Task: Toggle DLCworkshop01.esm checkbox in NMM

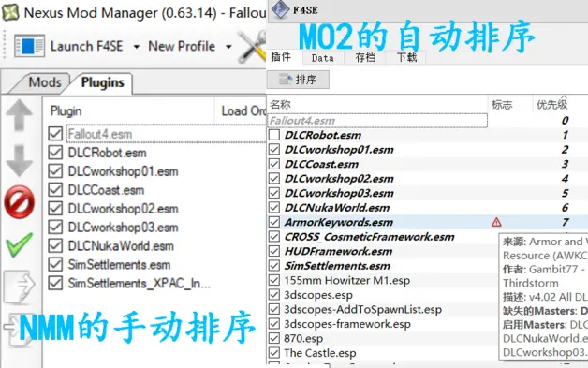Action: pyautogui.click(x=55, y=171)
